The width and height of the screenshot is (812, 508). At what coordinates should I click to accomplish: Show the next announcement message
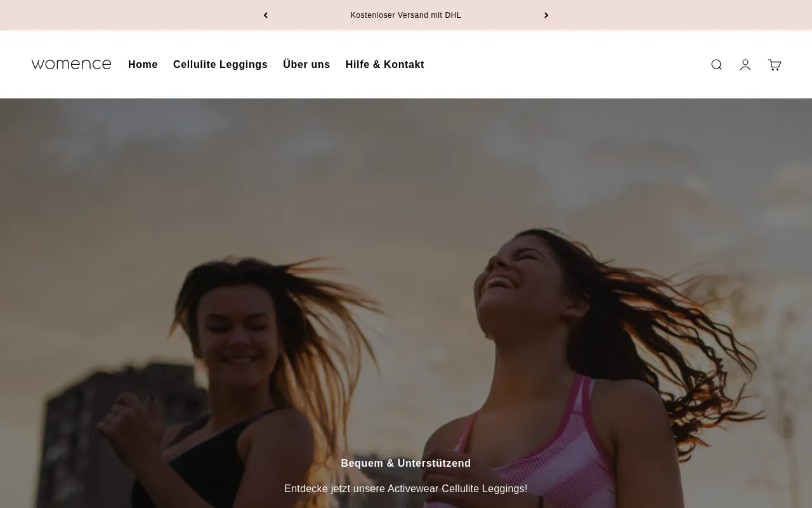546,15
